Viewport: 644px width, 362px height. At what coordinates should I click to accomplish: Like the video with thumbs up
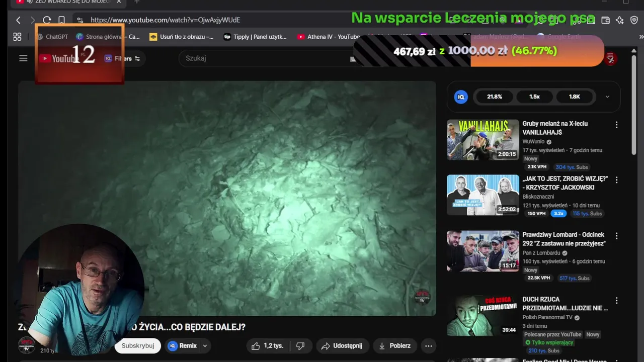(x=267, y=346)
